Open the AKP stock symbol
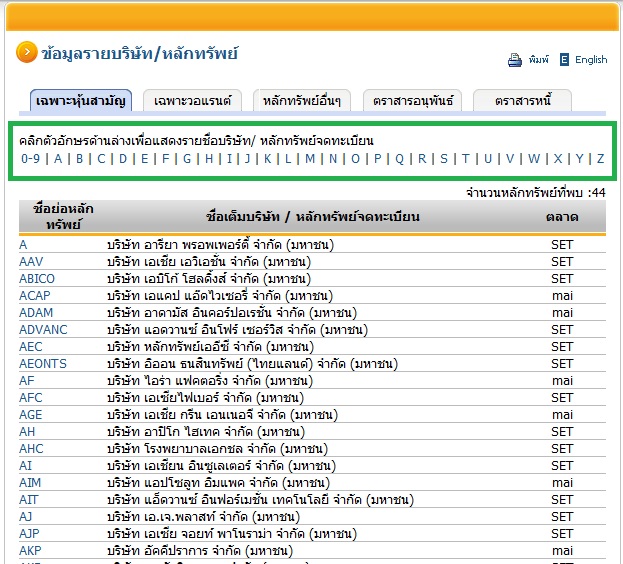Viewport: 623px width, 564px height. tap(30, 551)
